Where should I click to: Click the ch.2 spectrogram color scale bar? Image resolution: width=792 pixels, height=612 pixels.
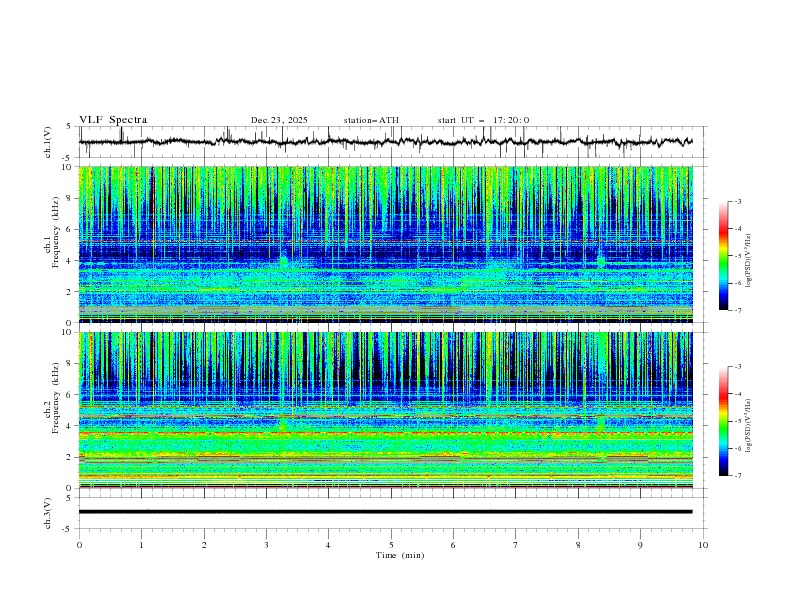pyautogui.click(x=723, y=421)
